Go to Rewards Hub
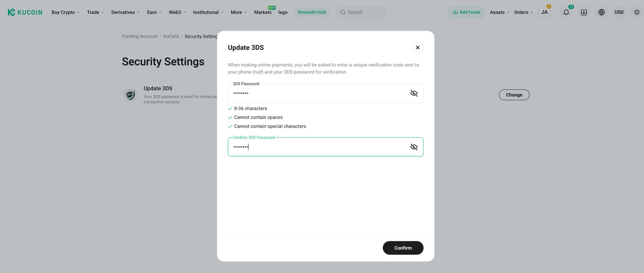Screen dimensions: 644x273 311,12
